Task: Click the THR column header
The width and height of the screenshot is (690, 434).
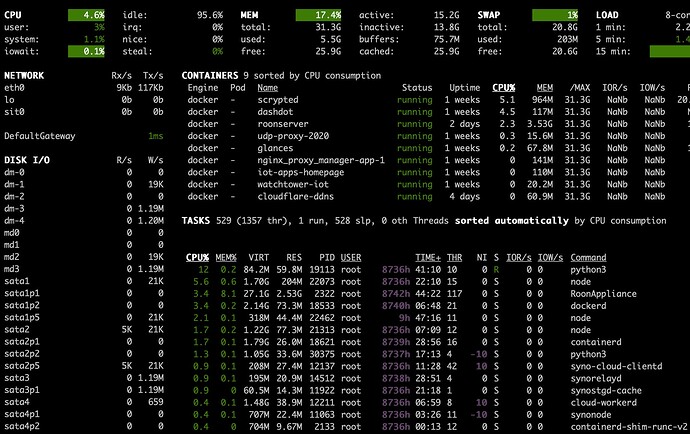Action: pyautogui.click(x=455, y=257)
